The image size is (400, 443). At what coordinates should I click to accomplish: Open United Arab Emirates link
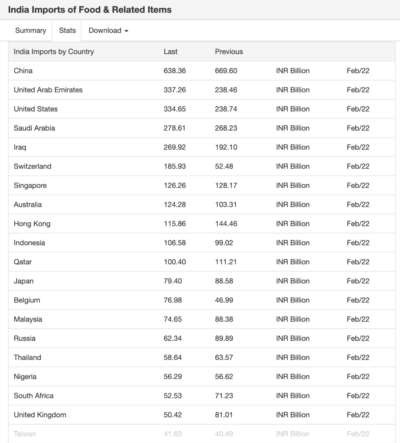[x=48, y=90]
